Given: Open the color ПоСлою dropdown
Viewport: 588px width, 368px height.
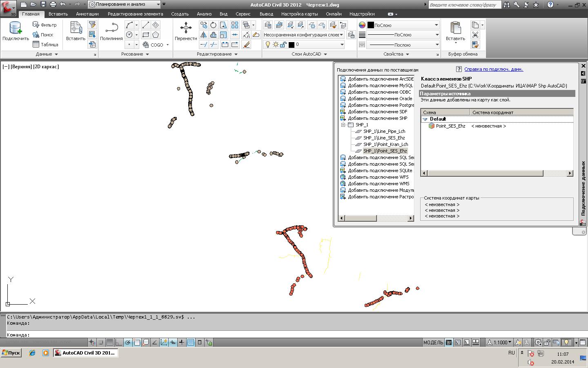Looking at the screenshot, I should (403, 25).
